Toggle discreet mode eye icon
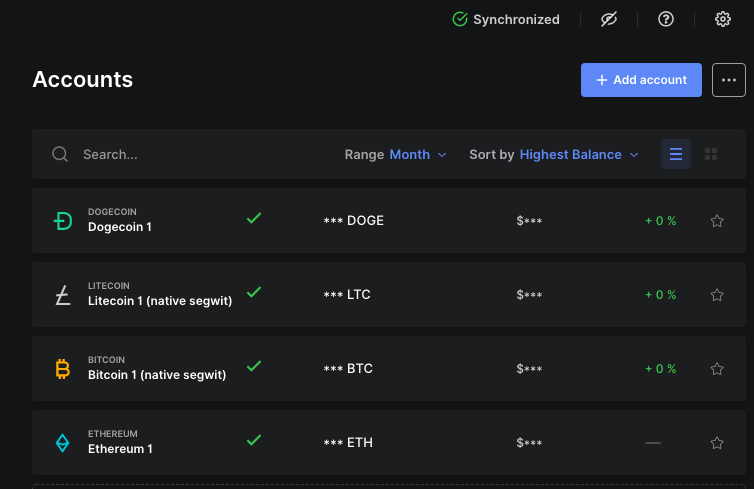 coord(609,19)
